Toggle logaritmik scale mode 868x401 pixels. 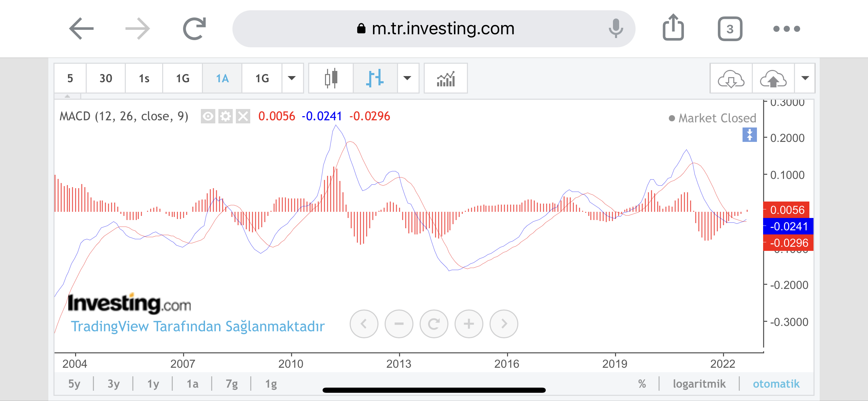coord(699,384)
